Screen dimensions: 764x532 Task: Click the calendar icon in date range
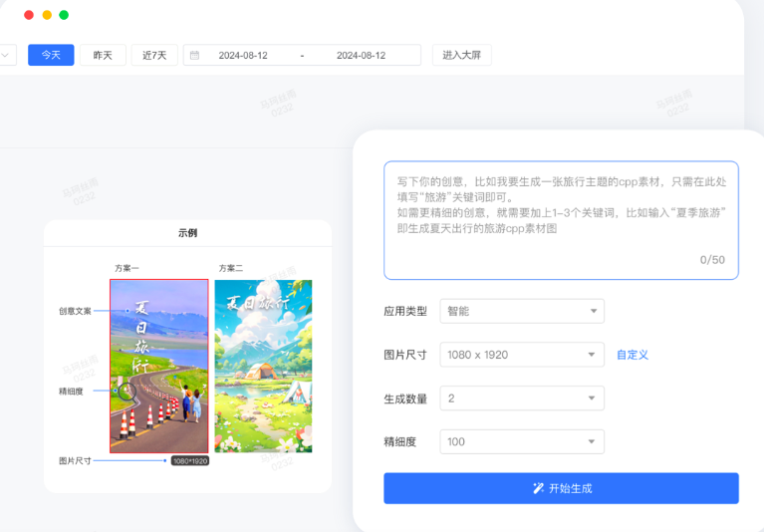(195, 56)
